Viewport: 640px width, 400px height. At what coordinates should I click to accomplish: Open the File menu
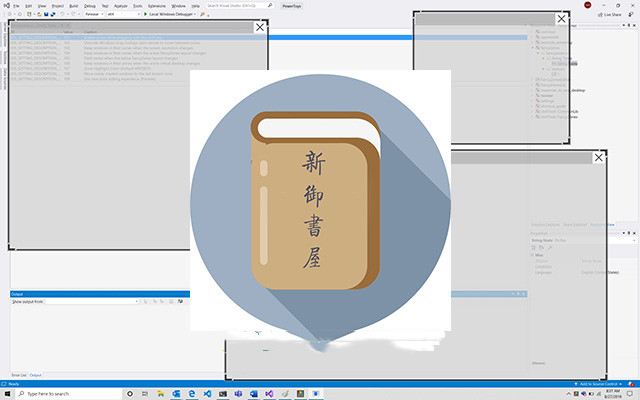16,6
